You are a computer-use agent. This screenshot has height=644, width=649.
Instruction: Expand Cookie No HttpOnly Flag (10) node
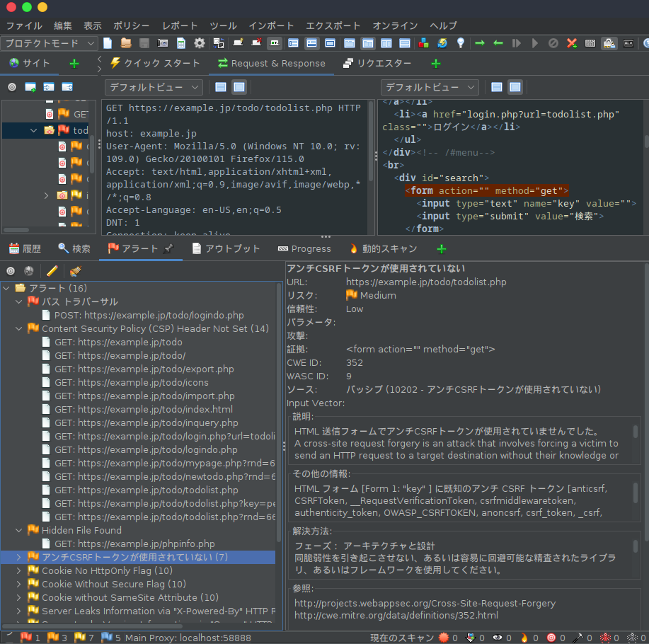point(18,570)
